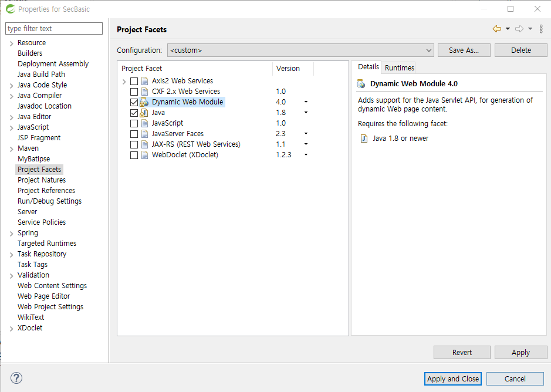This screenshot has width=551, height=392.
Task: Click the Revert button
Action: 462,352
